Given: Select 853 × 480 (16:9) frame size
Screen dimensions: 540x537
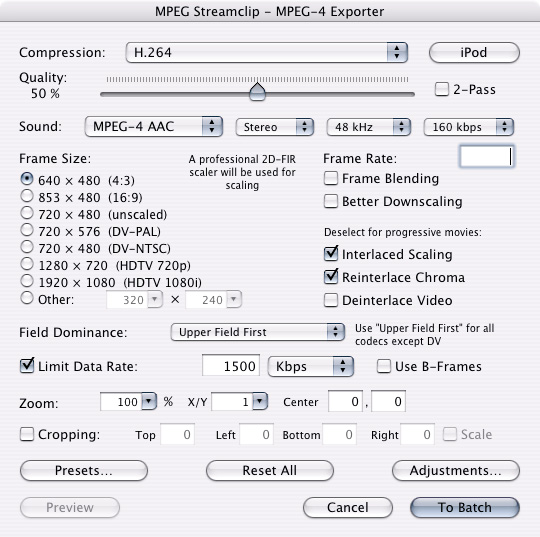Looking at the screenshot, I should click(27, 196).
